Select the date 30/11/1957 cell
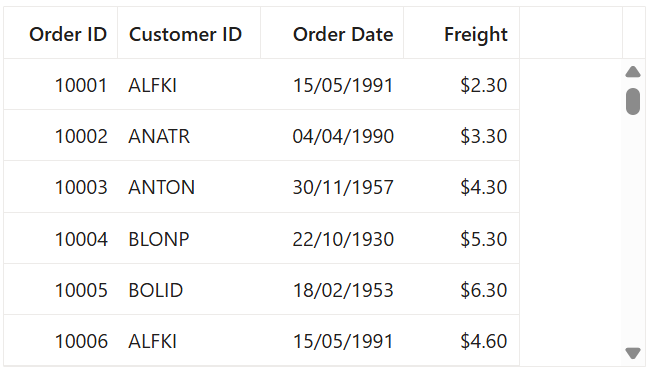Screen dimensions: 649x371 pos(332,187)
